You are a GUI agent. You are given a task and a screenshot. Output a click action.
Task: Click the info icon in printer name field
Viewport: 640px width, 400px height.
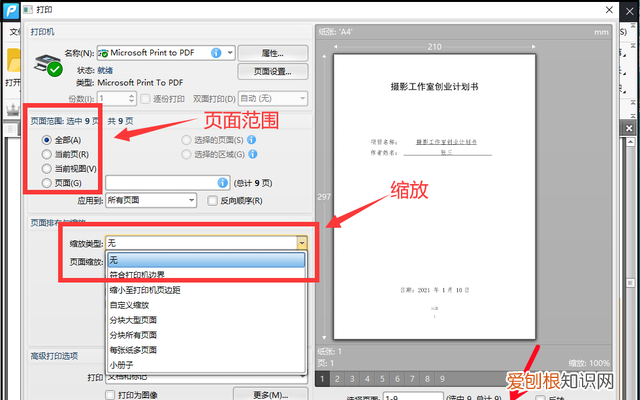pyautogui.click(x=216, y=53)
